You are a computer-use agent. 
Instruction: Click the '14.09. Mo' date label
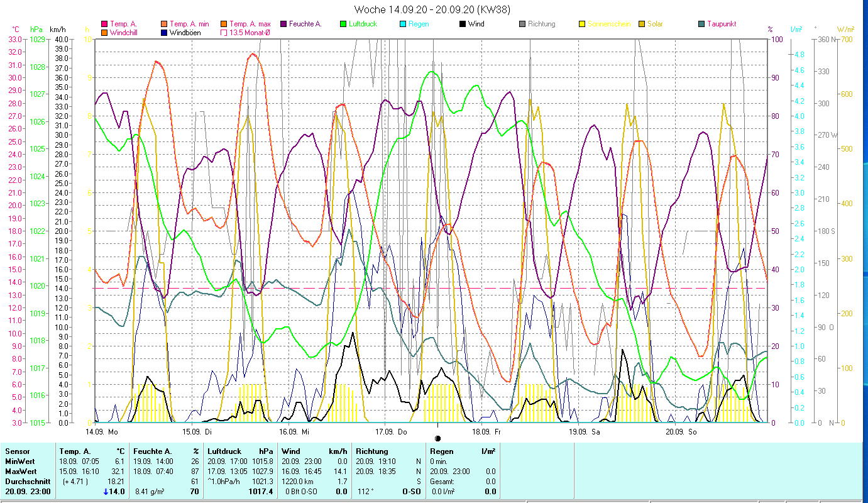pos(102,432)
